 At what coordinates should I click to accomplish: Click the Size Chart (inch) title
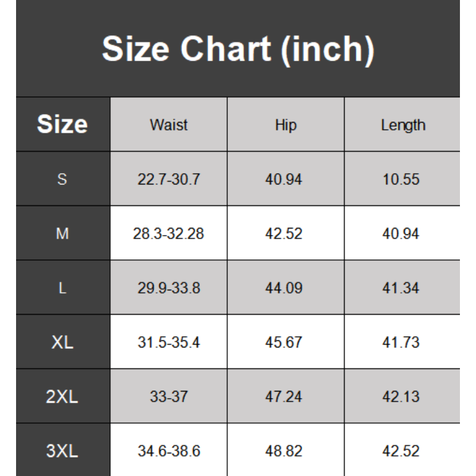pyautogui.click(x=238, y=49)
